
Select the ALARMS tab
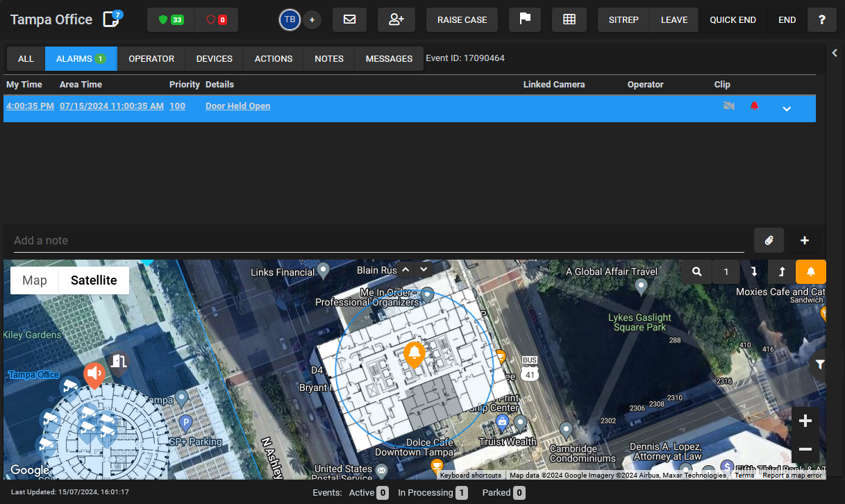(x=81, y=59)
